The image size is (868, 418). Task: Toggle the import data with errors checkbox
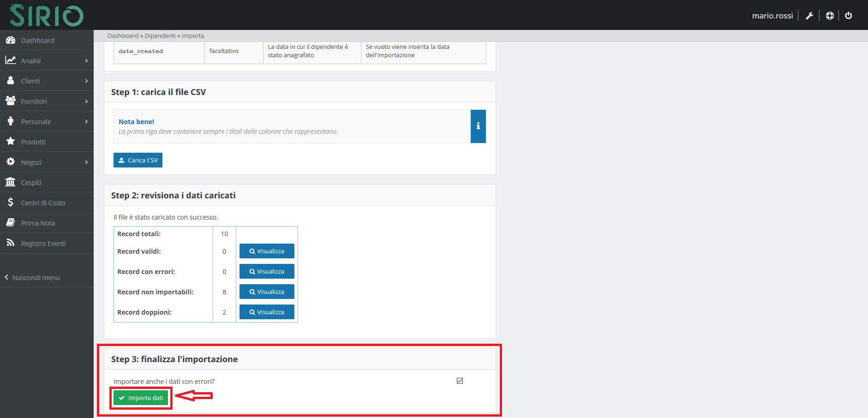(460, 381)
